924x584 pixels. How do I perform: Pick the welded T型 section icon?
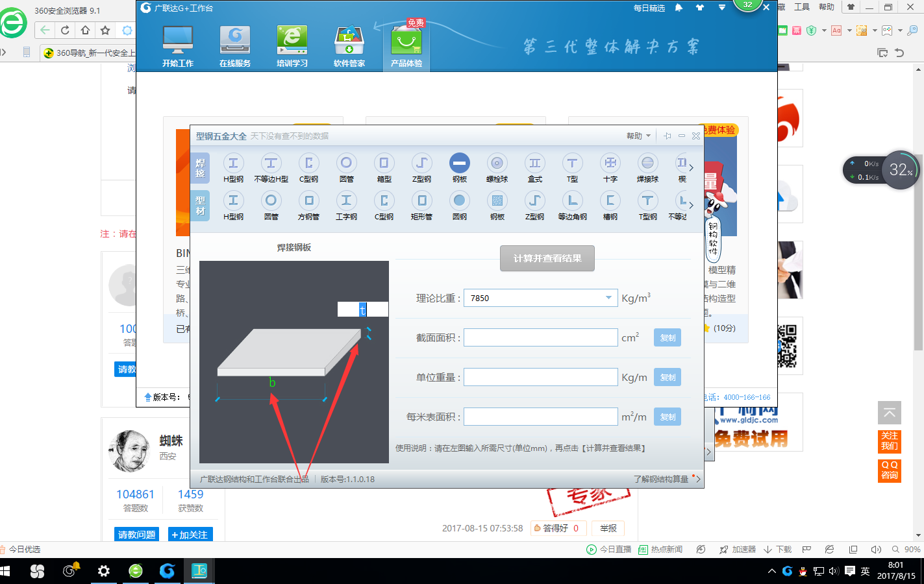point(572,168)
